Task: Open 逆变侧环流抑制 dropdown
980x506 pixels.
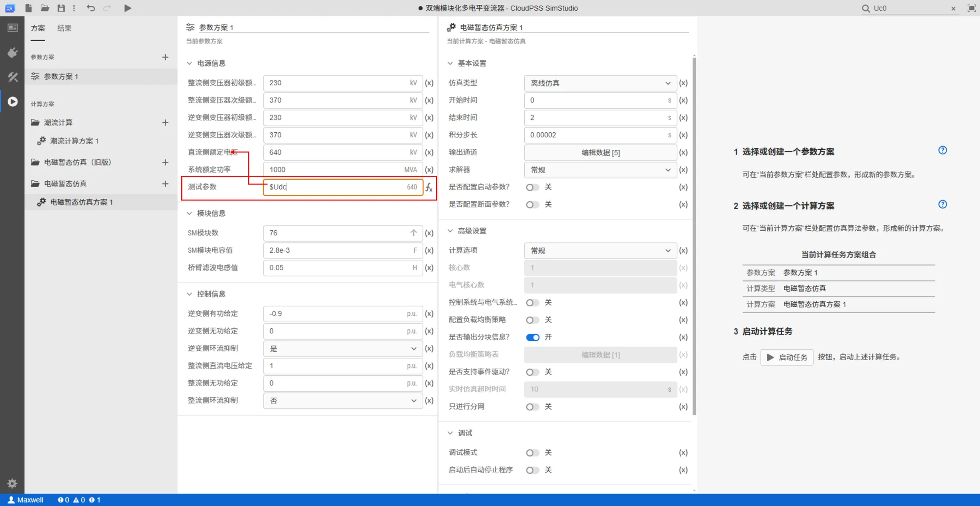Action: point(343,349)
